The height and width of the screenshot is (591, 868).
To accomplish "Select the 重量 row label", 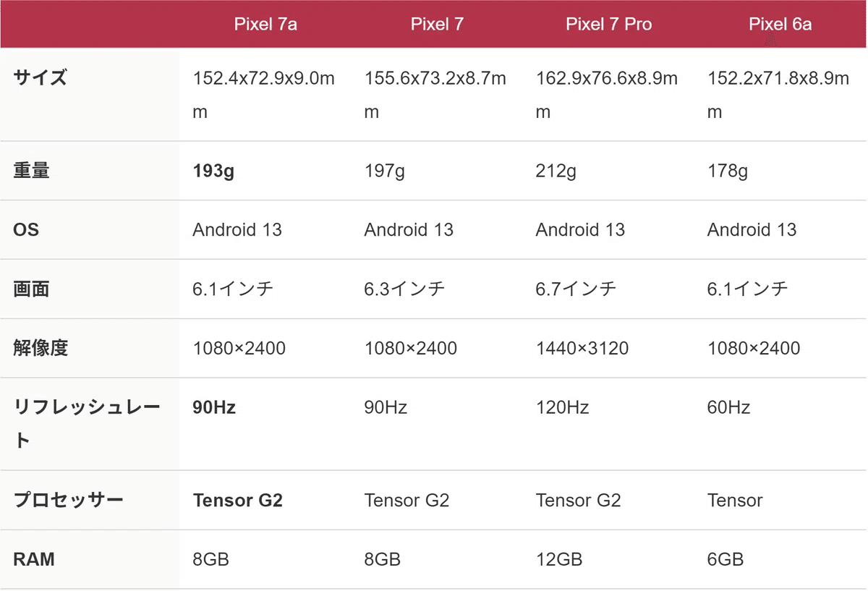I will [32, 171].
